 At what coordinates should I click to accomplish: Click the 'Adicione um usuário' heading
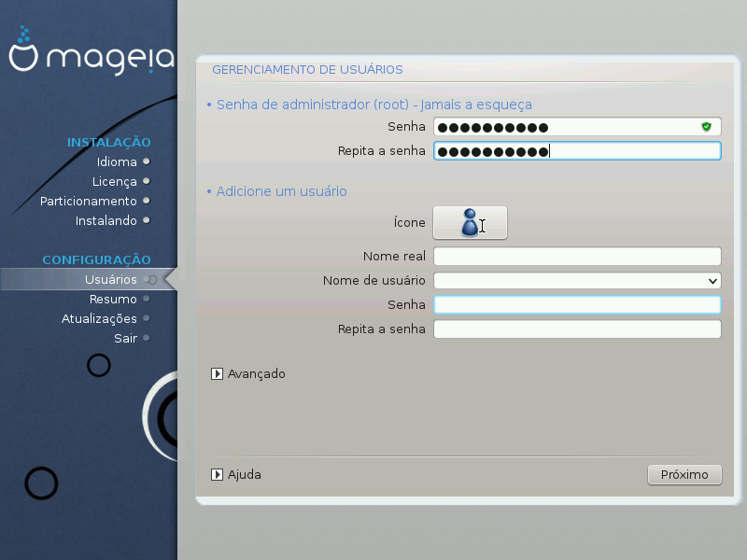click(282, 191)
